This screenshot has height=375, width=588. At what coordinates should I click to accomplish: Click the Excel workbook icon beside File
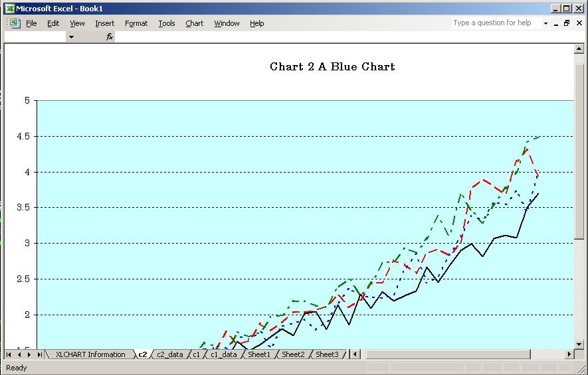pos(13,23)
